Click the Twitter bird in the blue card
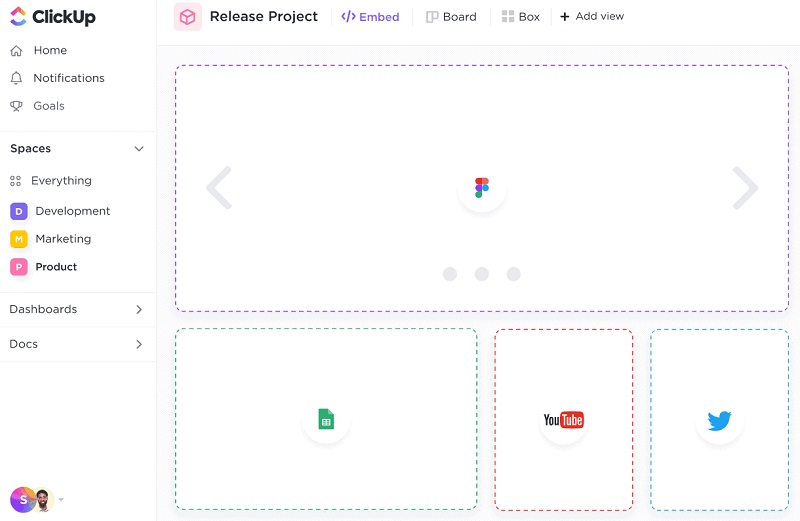The image size is (800, 521). 719,420
